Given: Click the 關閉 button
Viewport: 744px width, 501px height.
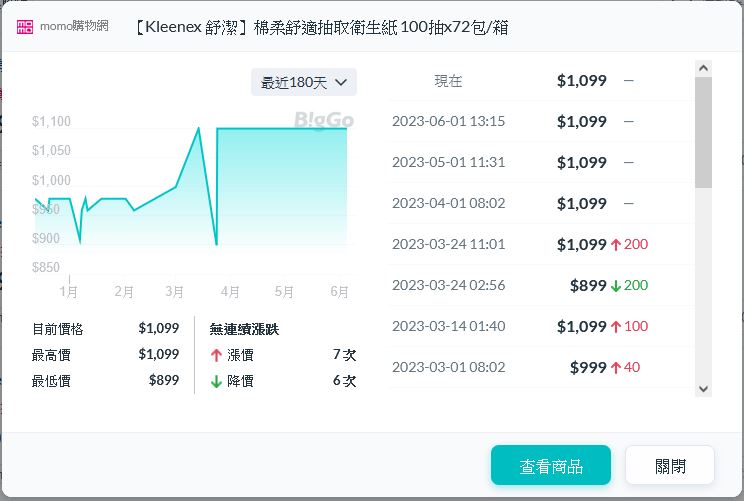Looking at the screenshot, I should pos(669,466).
